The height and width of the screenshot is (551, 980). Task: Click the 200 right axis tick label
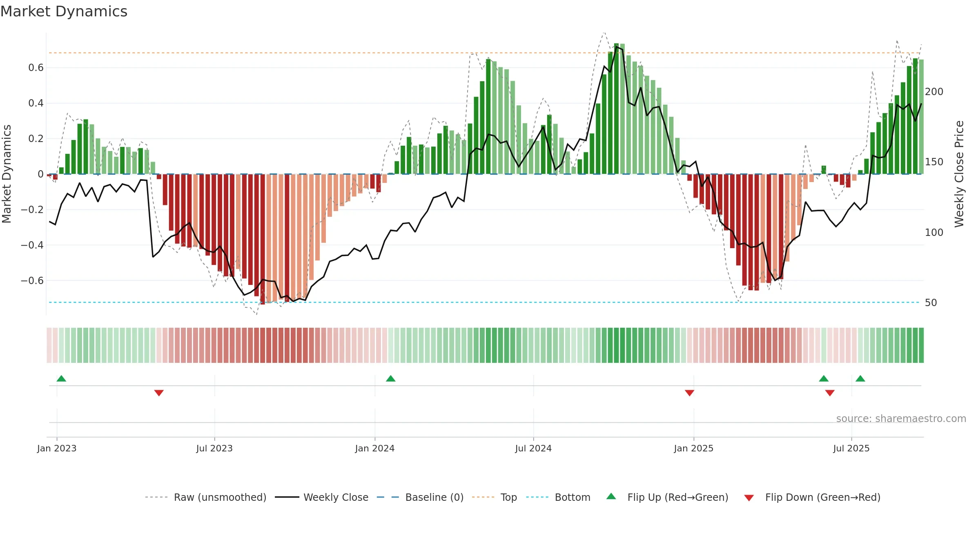[x=934, y=92]
